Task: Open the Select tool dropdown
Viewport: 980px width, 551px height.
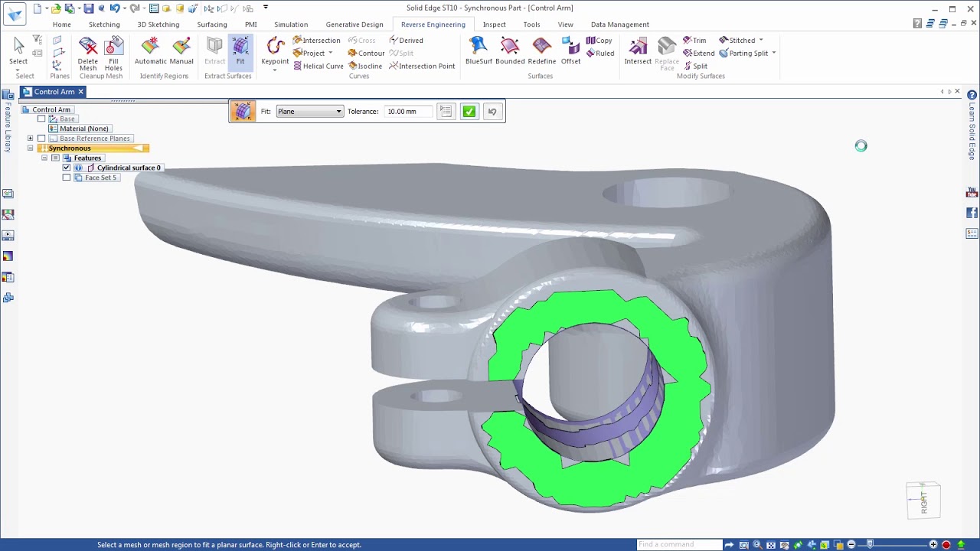Action: click(x=18, y=70)
